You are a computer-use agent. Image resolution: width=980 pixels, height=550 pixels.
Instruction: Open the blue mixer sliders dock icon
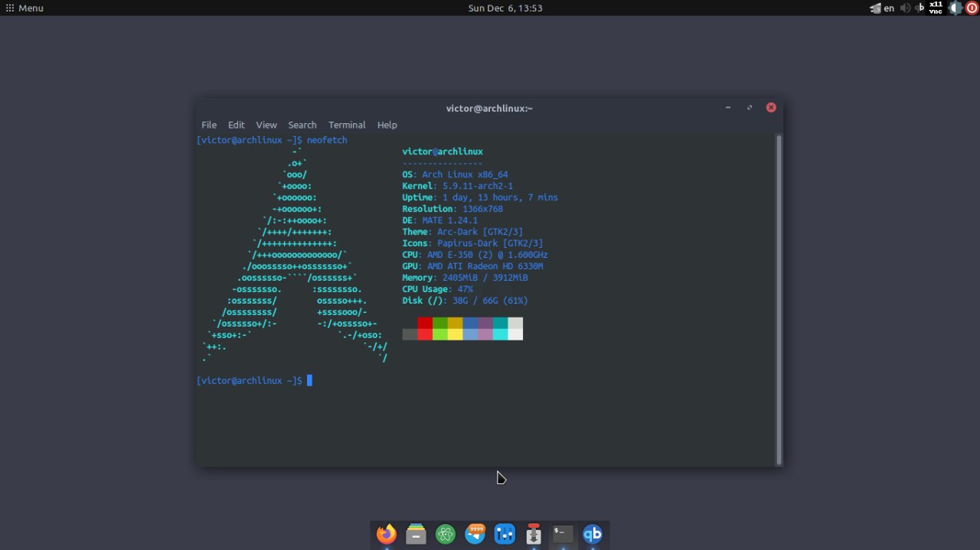505,534
